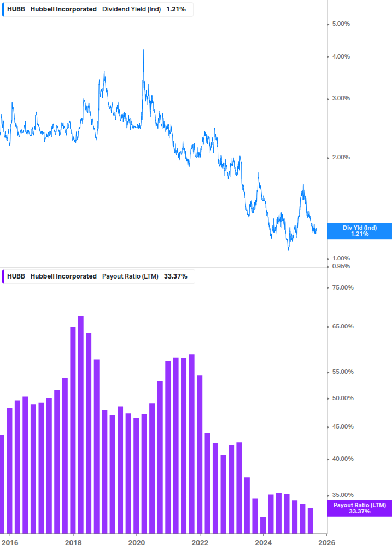This screenshot has width=392, height=550.
Task: Click the Payout Ratio (LTM) legend label
Action: point(130,276)
